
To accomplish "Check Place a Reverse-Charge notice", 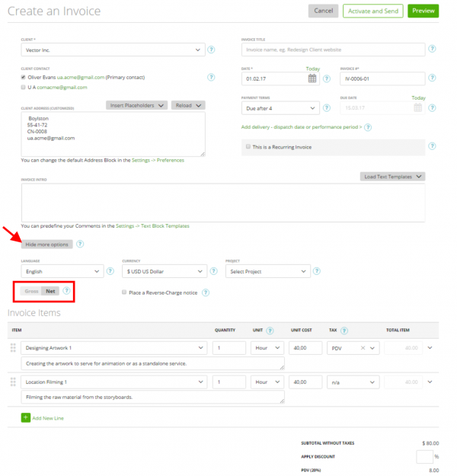I will (124, 292).
